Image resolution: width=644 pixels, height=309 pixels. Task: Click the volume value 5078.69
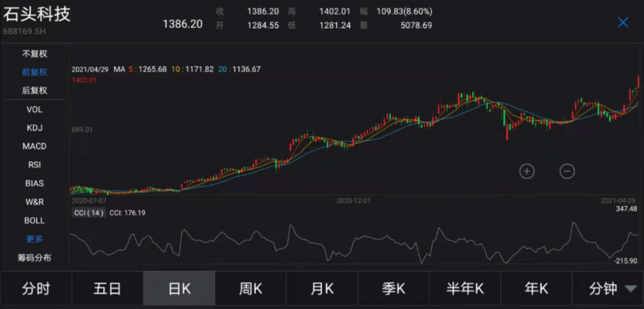point(416,26)
